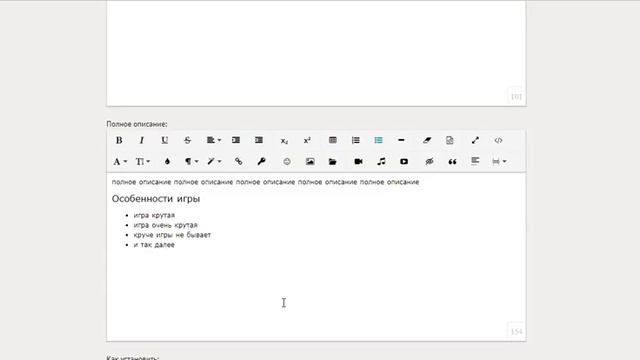Insert a table
The image size is (640, 360).
pos(333,140)
